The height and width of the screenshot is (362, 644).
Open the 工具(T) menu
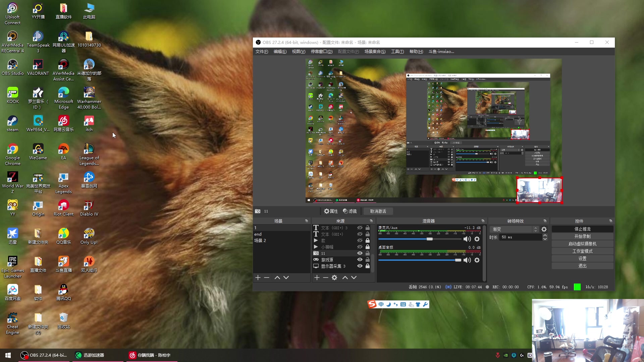point(397,52)
